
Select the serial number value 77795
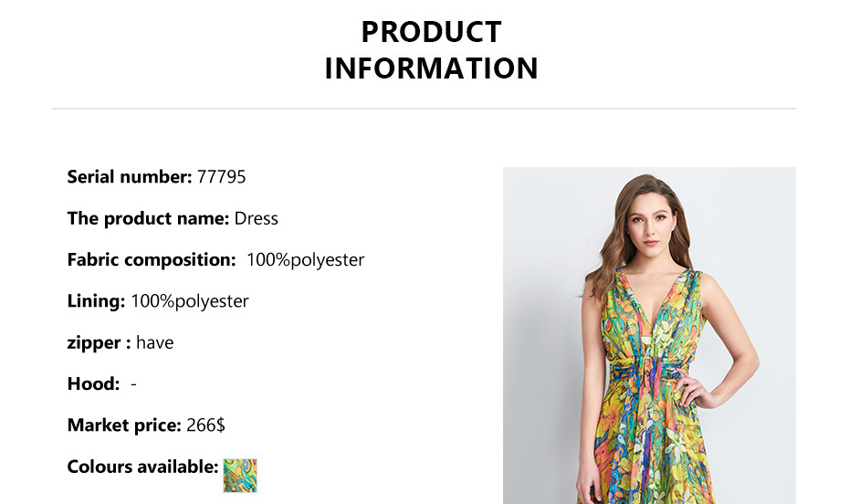[222, 176]
